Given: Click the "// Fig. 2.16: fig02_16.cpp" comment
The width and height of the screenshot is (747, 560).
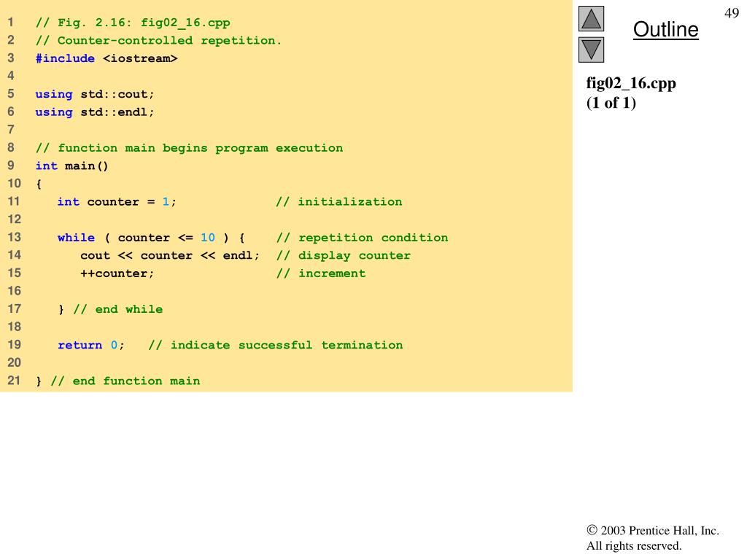Looking at the screenshot, I should [x=133, y=23].
